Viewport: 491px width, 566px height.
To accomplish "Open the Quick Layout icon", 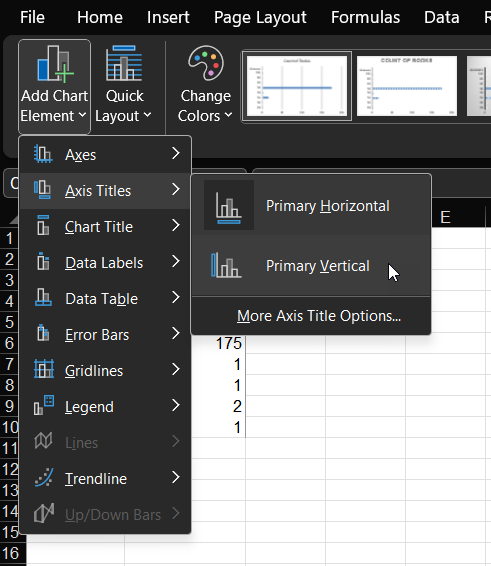I will pos(124,63).
